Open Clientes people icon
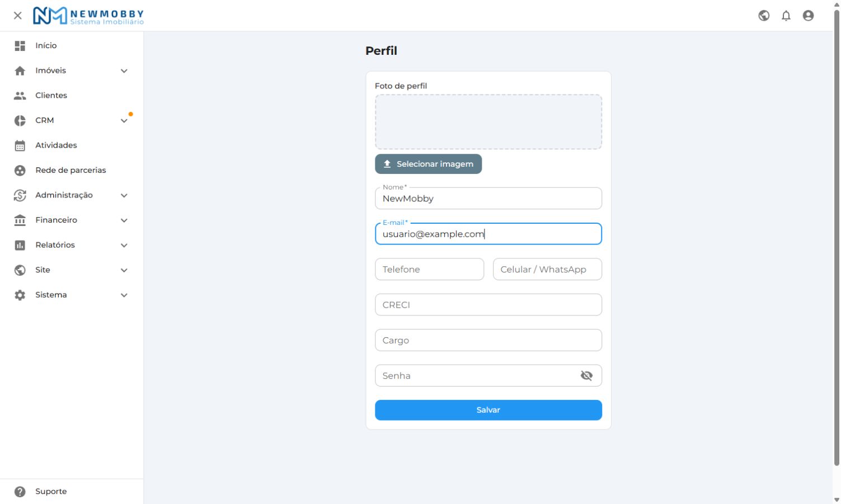The image size is (841, 504). click(x=20, y=96)
